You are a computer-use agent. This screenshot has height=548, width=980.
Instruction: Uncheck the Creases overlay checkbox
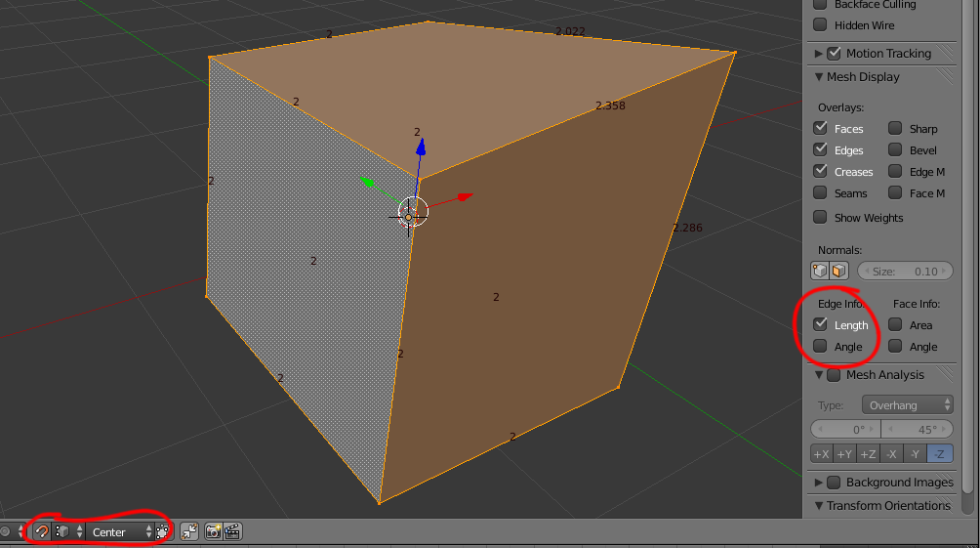point(820,171)
